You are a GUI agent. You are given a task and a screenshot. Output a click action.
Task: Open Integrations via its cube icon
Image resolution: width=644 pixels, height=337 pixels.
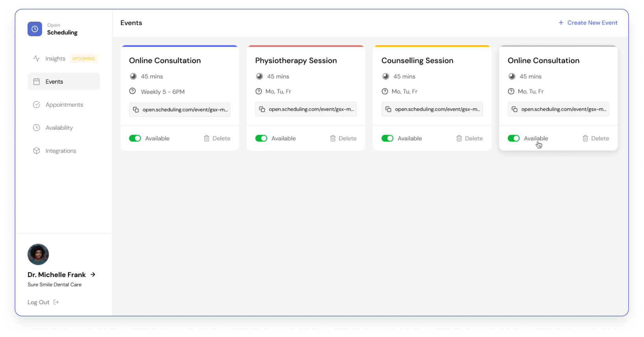point(36,151)
